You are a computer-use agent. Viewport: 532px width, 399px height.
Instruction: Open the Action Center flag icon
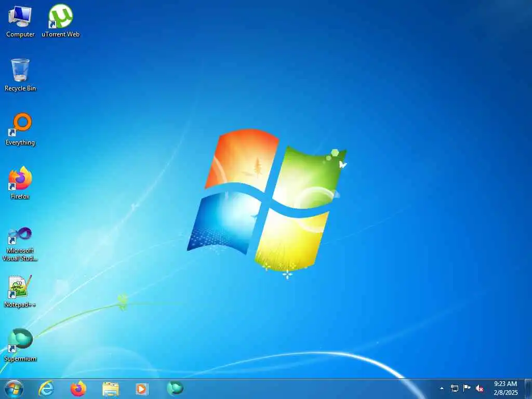point(467,388)
